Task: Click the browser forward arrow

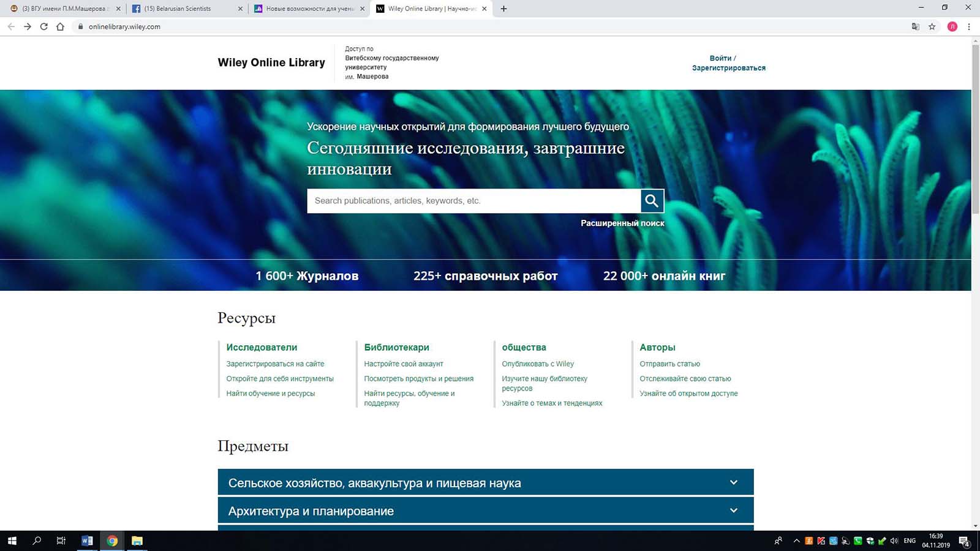Action: 28,26
